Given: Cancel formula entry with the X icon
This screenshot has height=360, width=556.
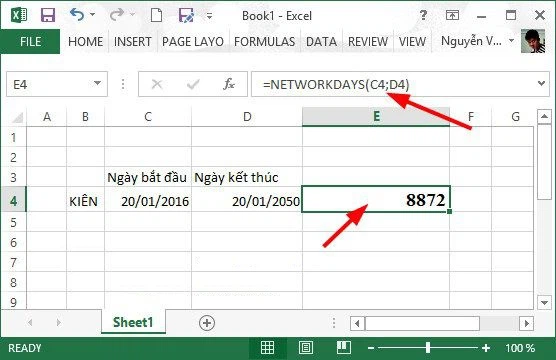Looking at the screenshot, I should [157, 84].
